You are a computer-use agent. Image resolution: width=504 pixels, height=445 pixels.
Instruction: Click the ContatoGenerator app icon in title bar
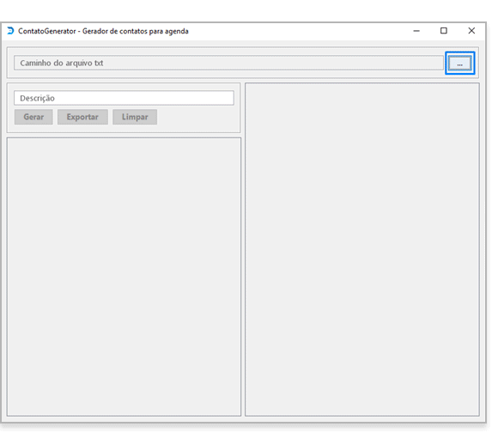click(10, 31)
